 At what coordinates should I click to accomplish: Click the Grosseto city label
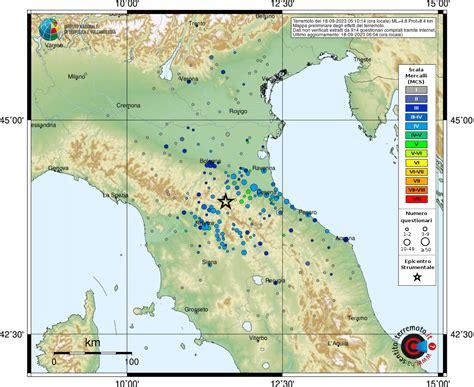click(x=196, y=310)
